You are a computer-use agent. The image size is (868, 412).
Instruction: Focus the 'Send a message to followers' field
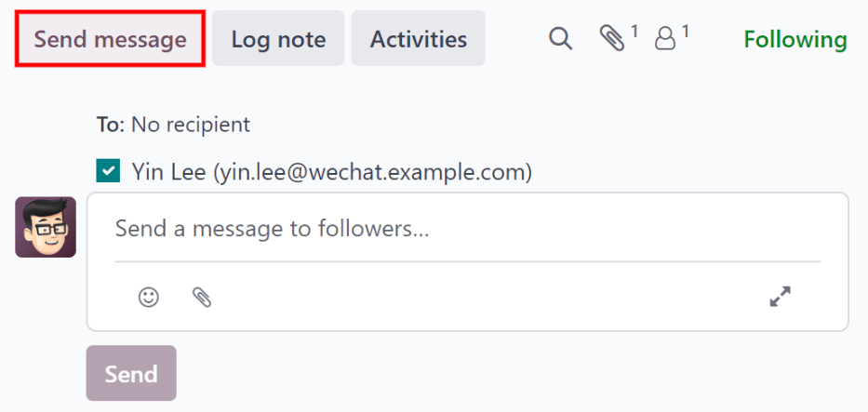click(x=467, y=229)
